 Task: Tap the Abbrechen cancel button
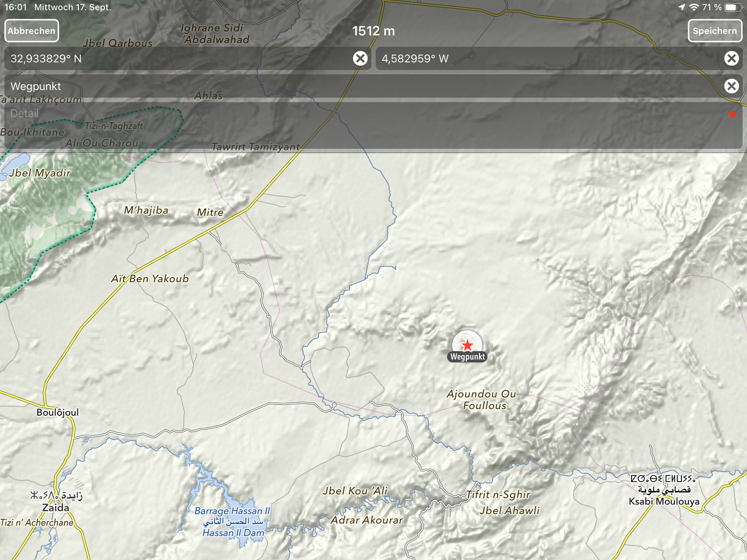32,31
